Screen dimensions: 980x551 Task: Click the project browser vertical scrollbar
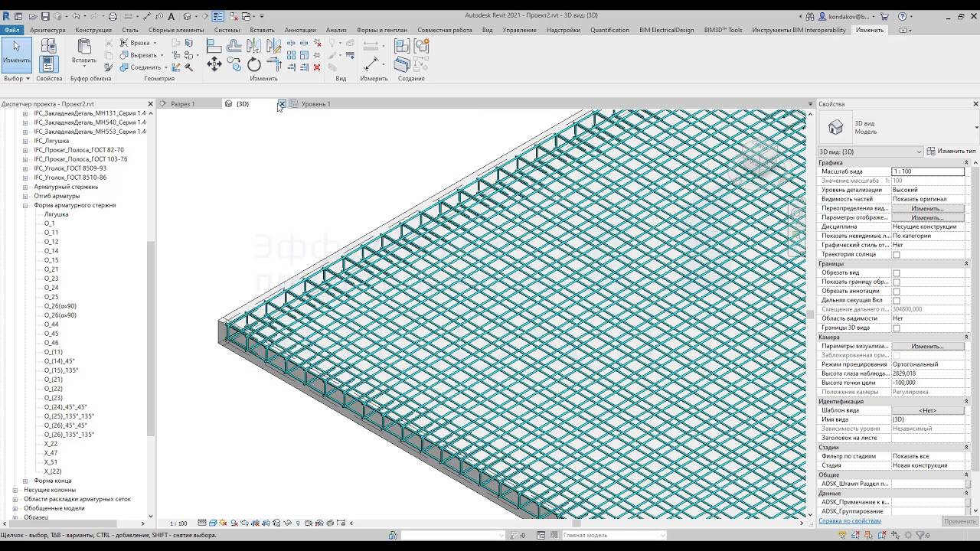click(x=151, y=337)
